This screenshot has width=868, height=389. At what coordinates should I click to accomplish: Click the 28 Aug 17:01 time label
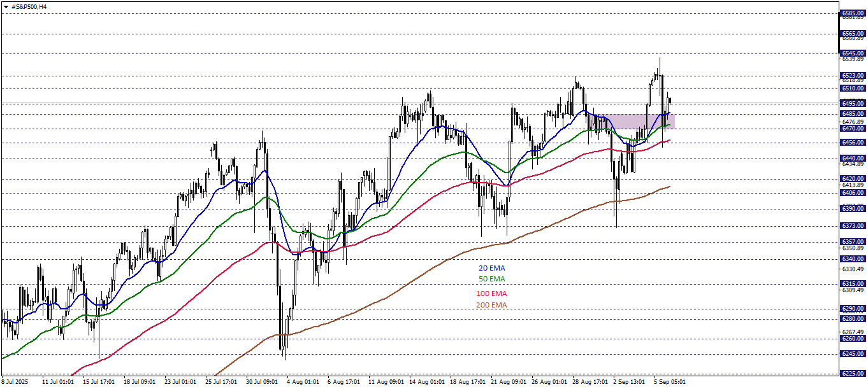coord(590,382)
